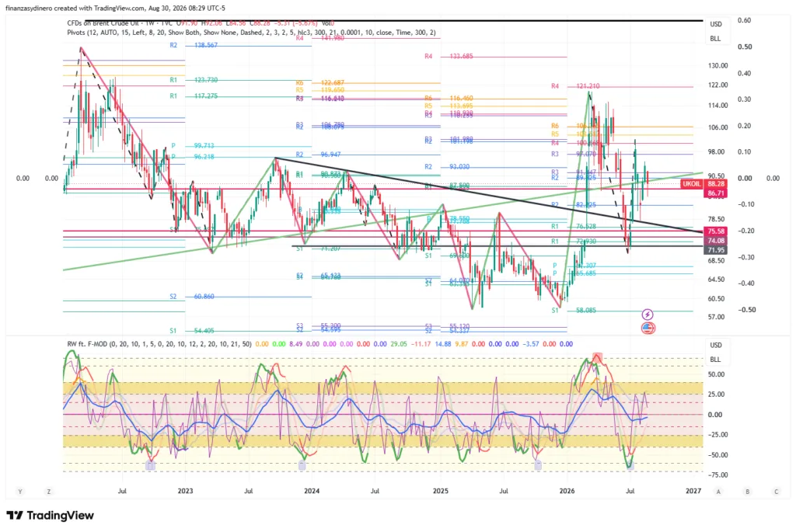
Task: Click the USD label on the oscillator pane
Action: [716, 346]
